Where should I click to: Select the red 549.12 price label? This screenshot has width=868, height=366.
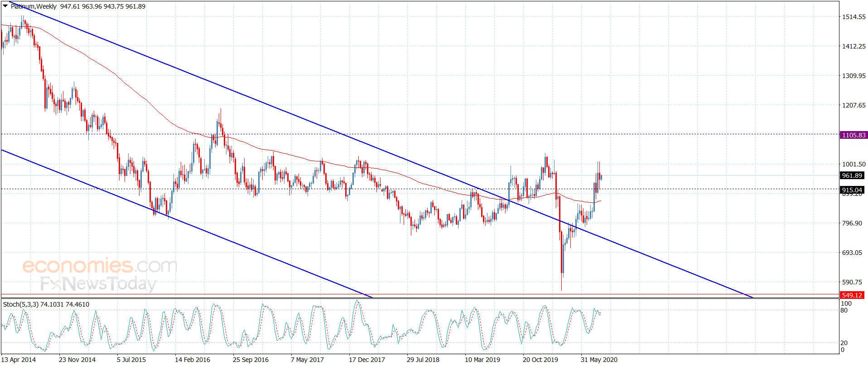point(852,295)
